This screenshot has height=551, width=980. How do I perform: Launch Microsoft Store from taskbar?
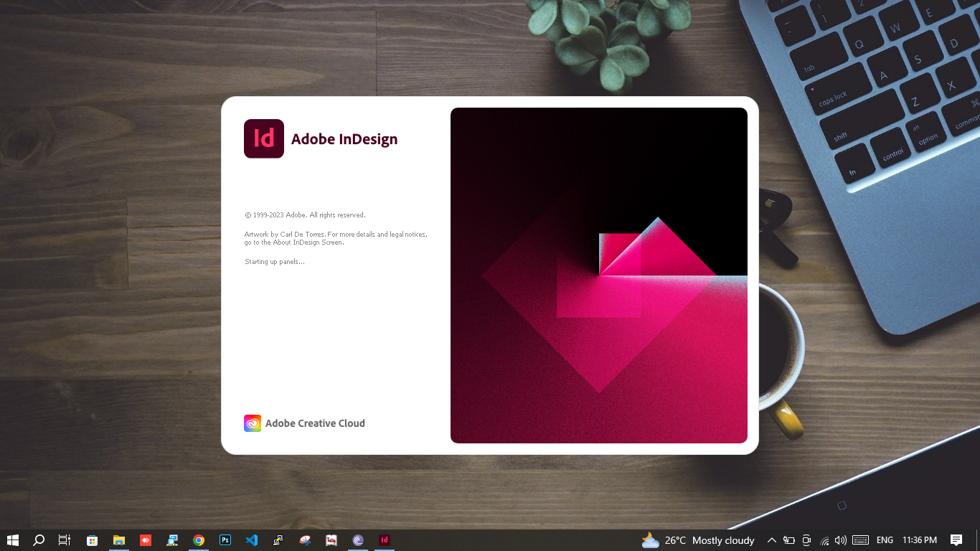click(x=92, y=540)
